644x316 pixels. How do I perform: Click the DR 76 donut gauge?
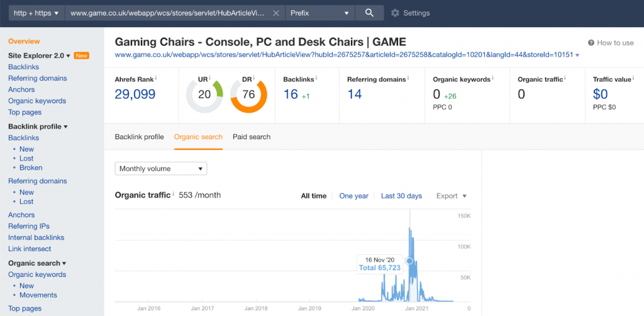coord(248,94)
